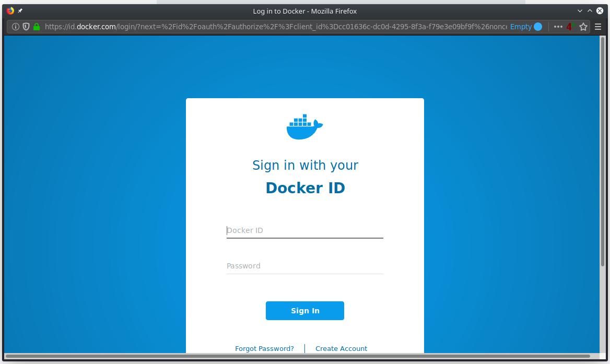Click the pin icon in title bar

20,10
